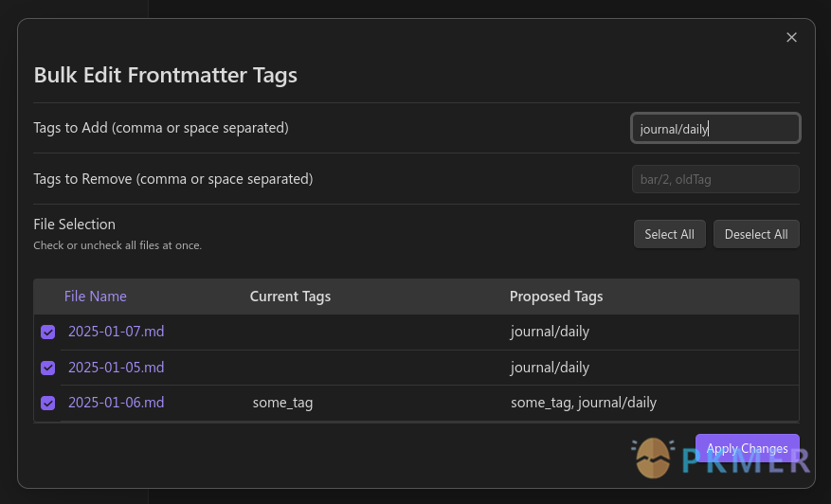
Task: Click the Bulk Edit Frontmatter Tags title
Action: pyautogui.click(x=166, y=75)
